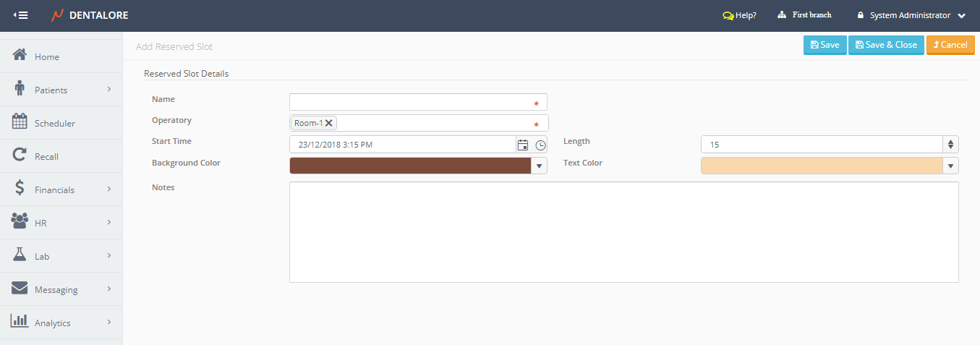Click the Dentalore logo
Viewport: 980px width, 345px height.
(90, 15)
